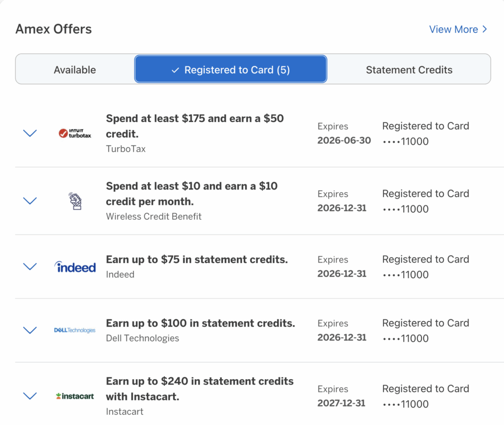
Task: Select the Wireless Credit Benefit phone icon
Action: (x=75, y=200)
